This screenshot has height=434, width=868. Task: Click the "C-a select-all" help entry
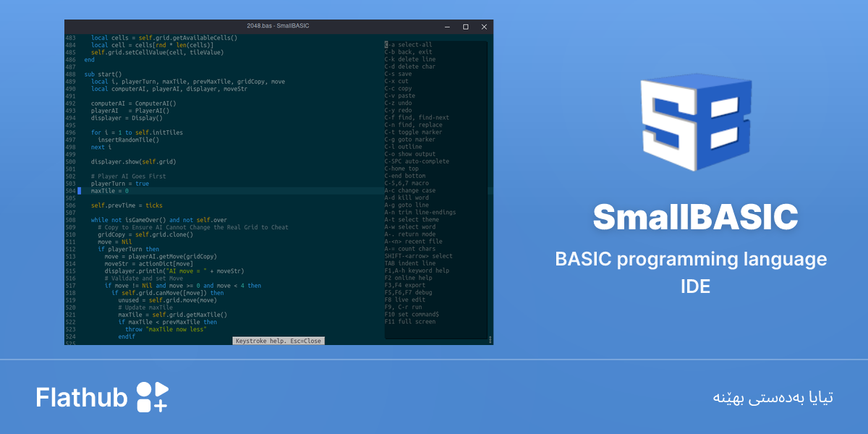click(x=408, y=45)
